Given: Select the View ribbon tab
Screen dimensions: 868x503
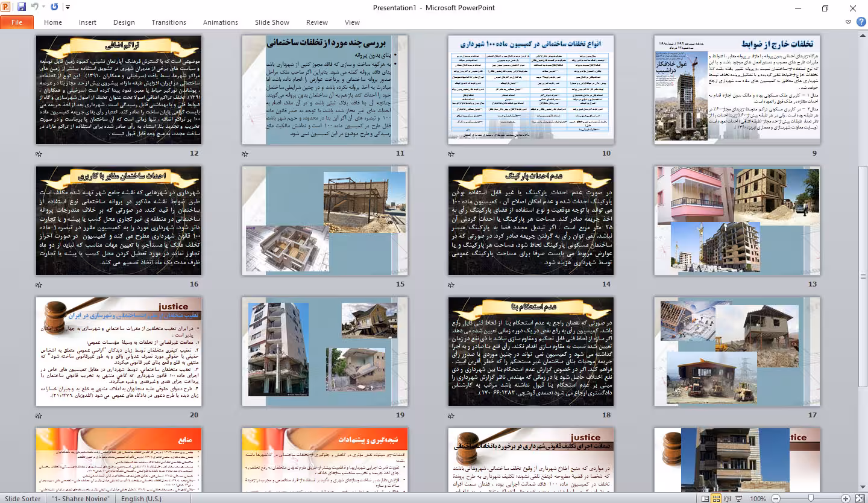Looking at the screenshot, I should pos(352,22).
